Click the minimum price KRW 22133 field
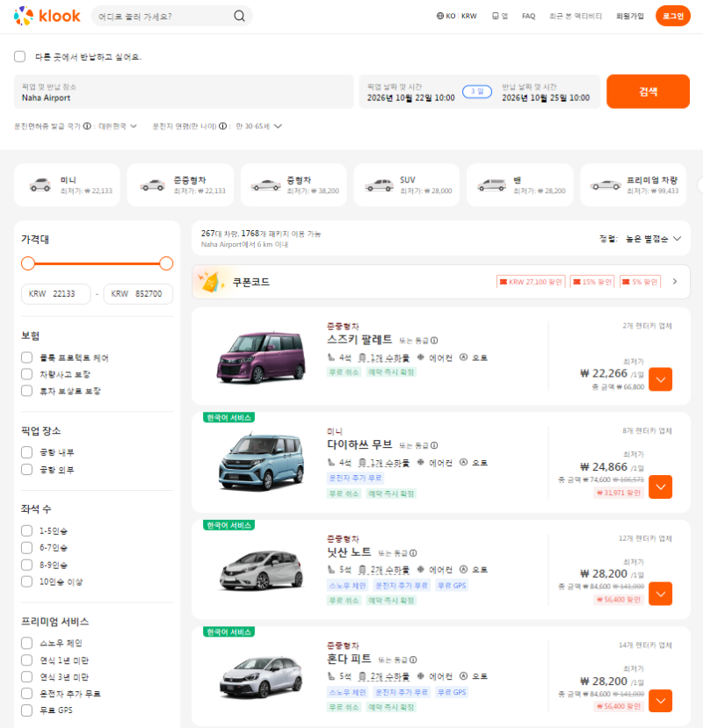 pyautogui.click(x=56, y=294)
